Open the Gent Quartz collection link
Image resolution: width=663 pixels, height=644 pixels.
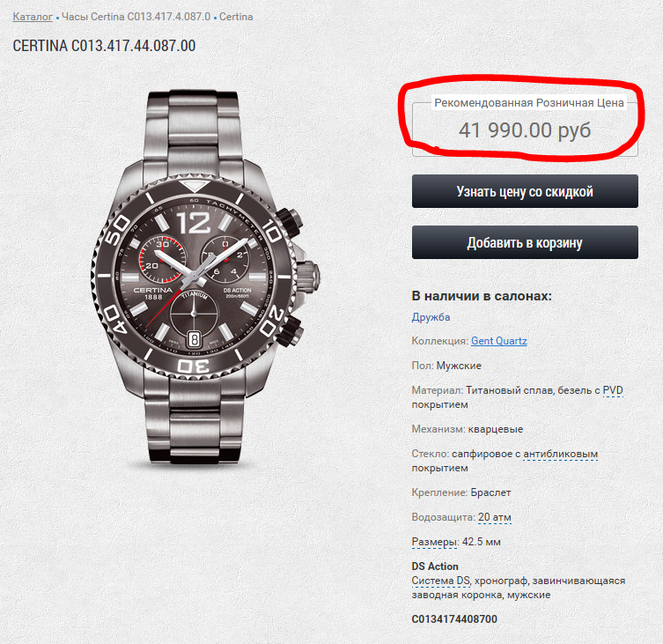coord(499,341)
